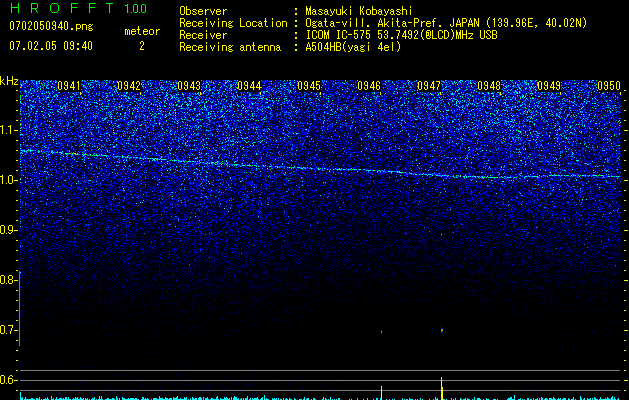Click the 1.0 kHz axis label
The width and height of the screenshot is (629, 400).
pyautogui.click(x=8, y=180)
